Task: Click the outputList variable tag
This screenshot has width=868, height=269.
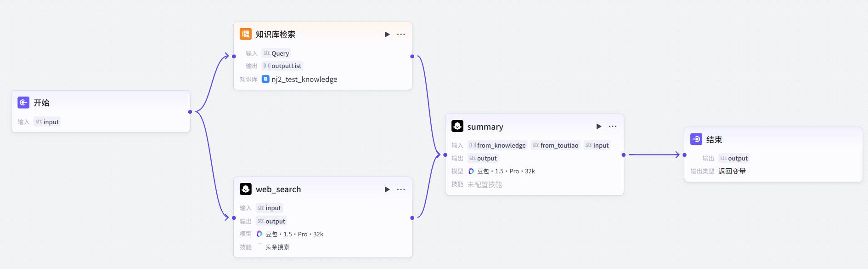Action: click(x=282, y=66)
